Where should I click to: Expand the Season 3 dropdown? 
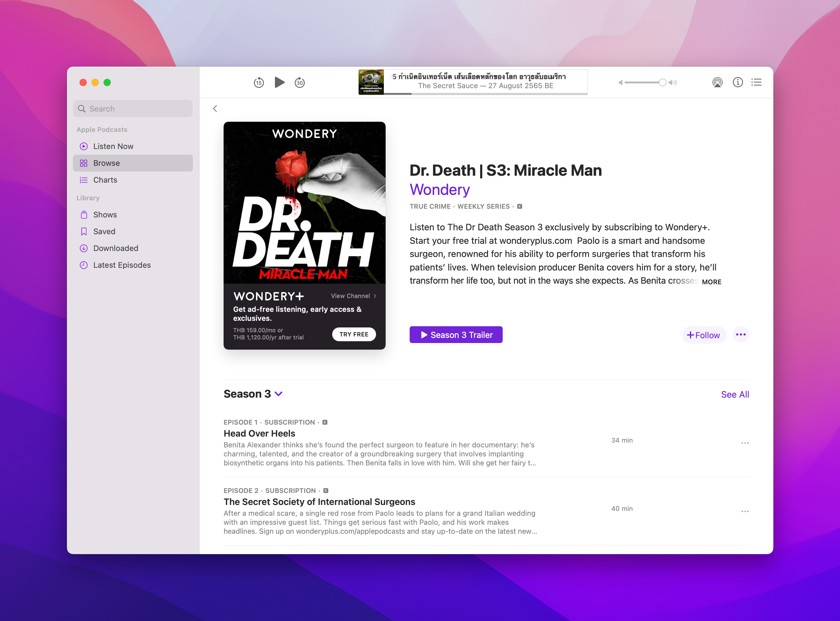click(x=278, y=394)
